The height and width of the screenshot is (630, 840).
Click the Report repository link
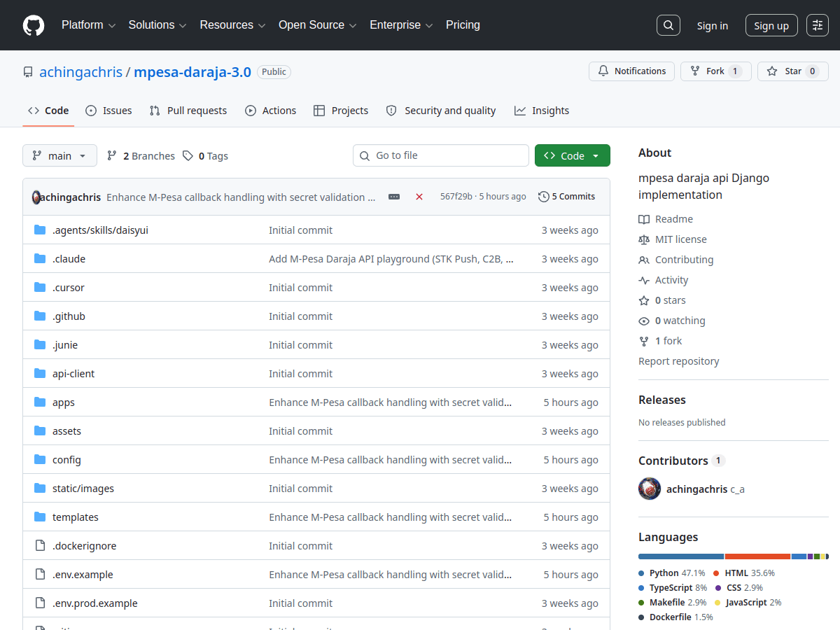click(679, 361)
